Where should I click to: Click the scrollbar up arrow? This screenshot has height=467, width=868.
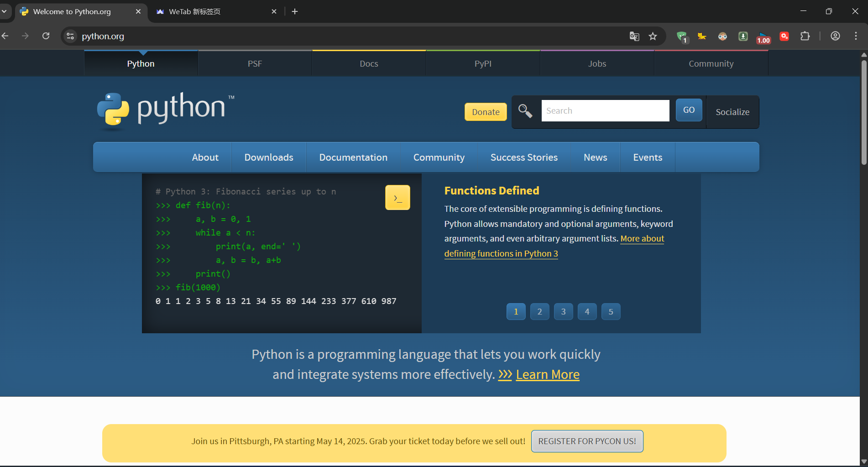click(863, 55)
